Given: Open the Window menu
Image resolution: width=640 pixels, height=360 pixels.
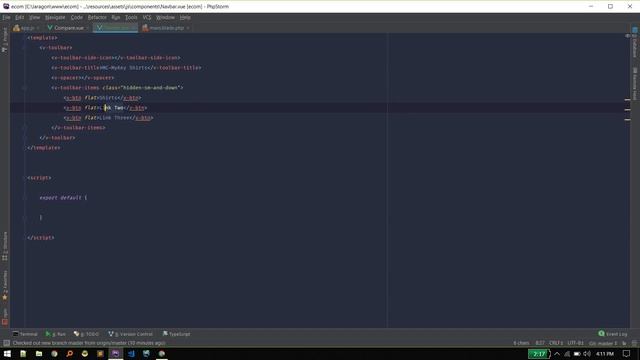Looking at the screenshot, I should [165, 18].
